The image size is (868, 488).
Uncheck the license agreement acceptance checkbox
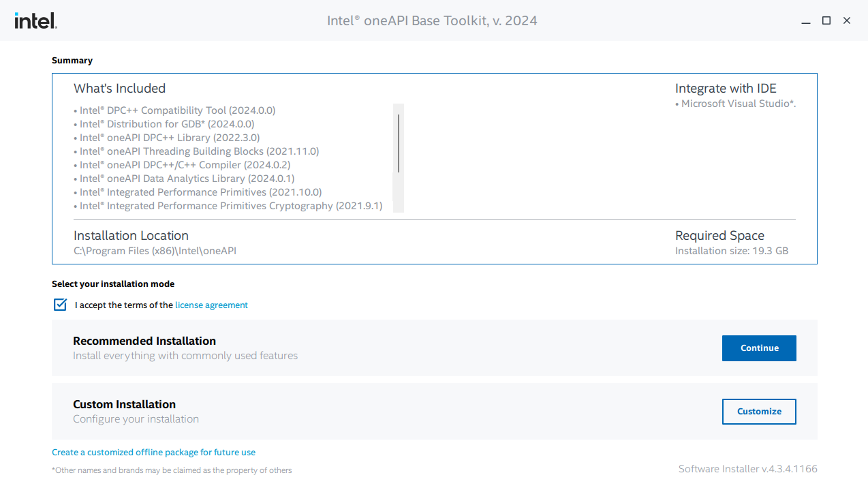[x=60, y=304]
